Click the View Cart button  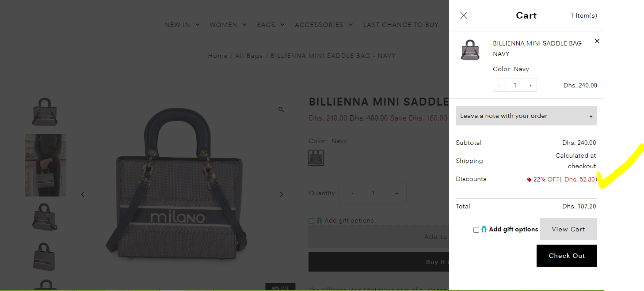pos(568,229)
